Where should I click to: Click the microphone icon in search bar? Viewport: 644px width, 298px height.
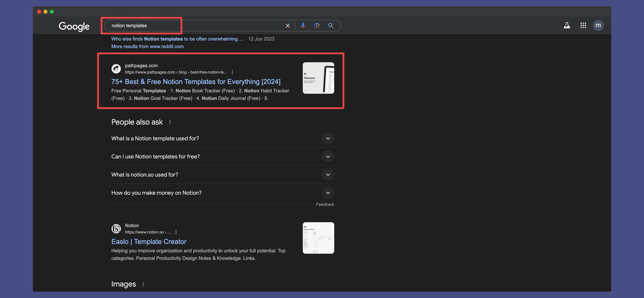click(303, 25)
